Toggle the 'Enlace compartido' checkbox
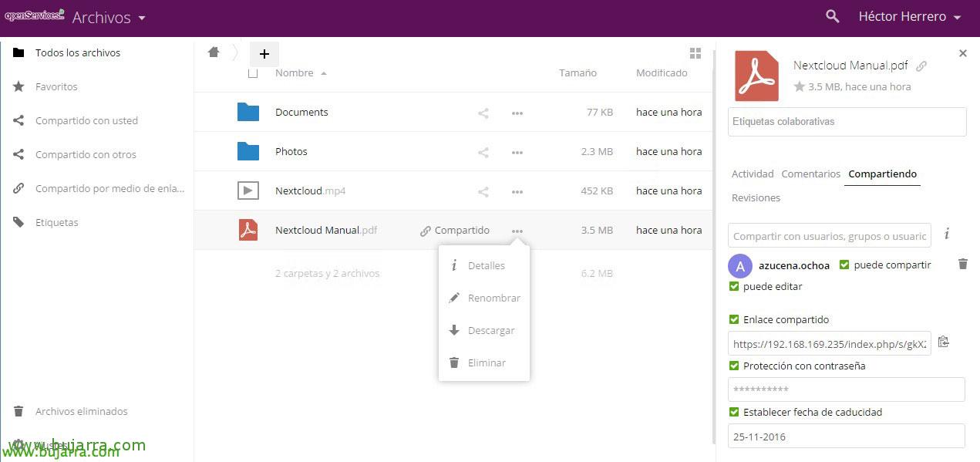 (734, 319)
